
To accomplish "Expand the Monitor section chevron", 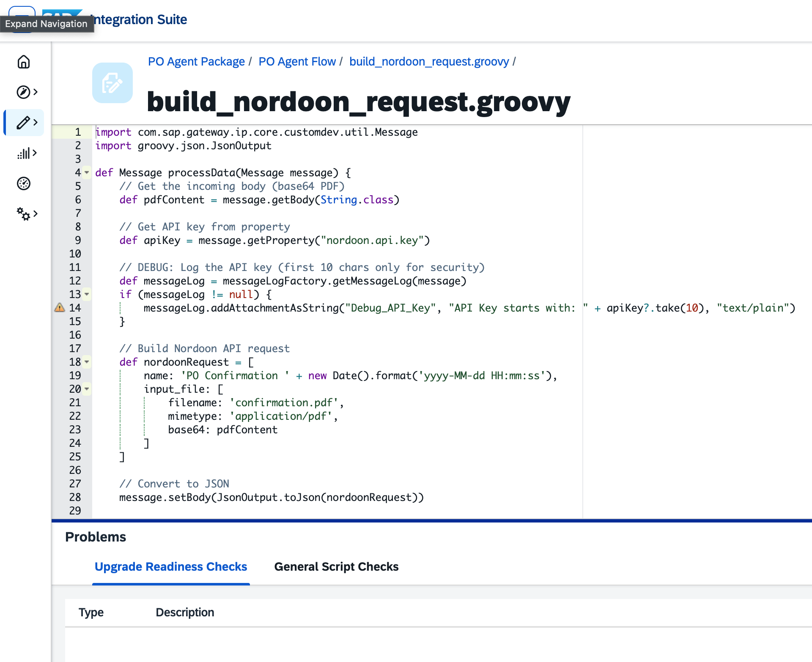I will pyautogui.click(x=35, y=153).
